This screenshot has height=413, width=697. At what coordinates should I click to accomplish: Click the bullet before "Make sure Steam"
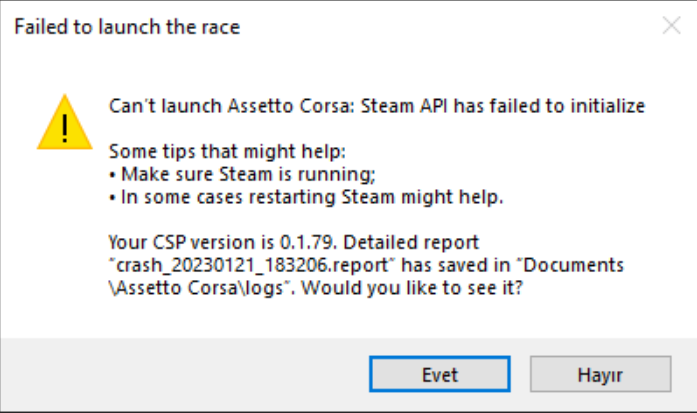110,175
